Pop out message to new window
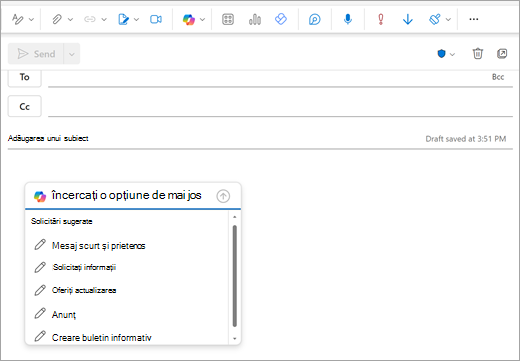 click(x=502, y=53)
